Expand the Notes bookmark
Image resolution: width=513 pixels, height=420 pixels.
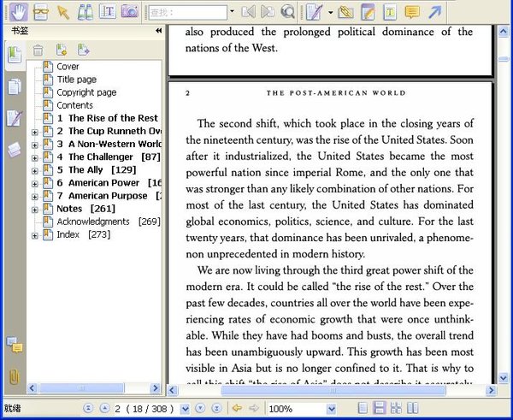coord(35,210)
